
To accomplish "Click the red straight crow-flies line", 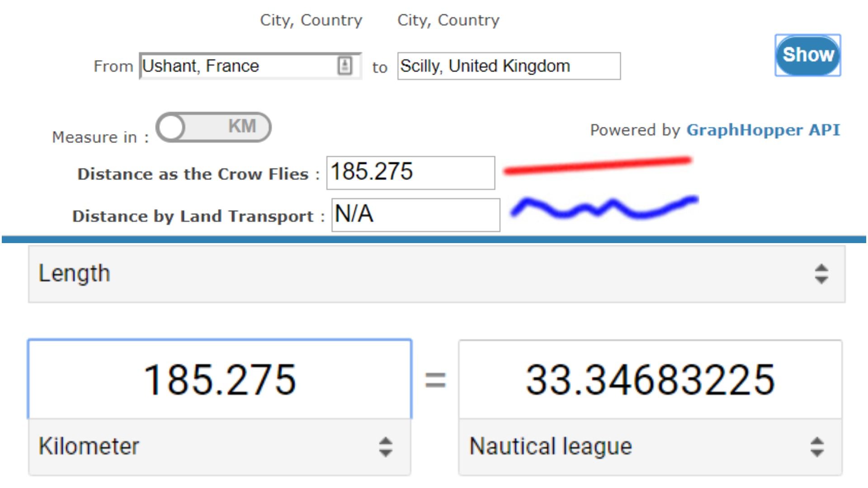I will point(597,165).
